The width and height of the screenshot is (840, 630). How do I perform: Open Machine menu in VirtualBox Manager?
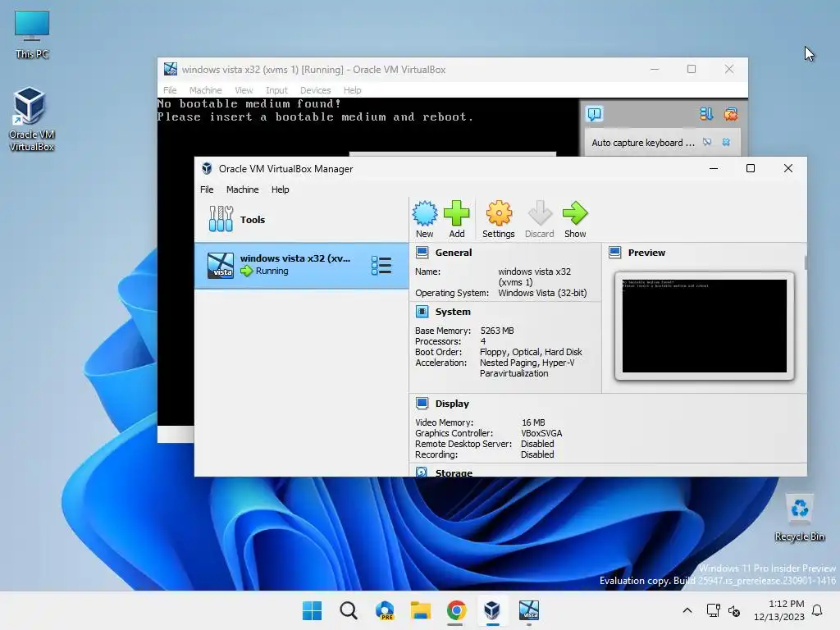point(242,189)
